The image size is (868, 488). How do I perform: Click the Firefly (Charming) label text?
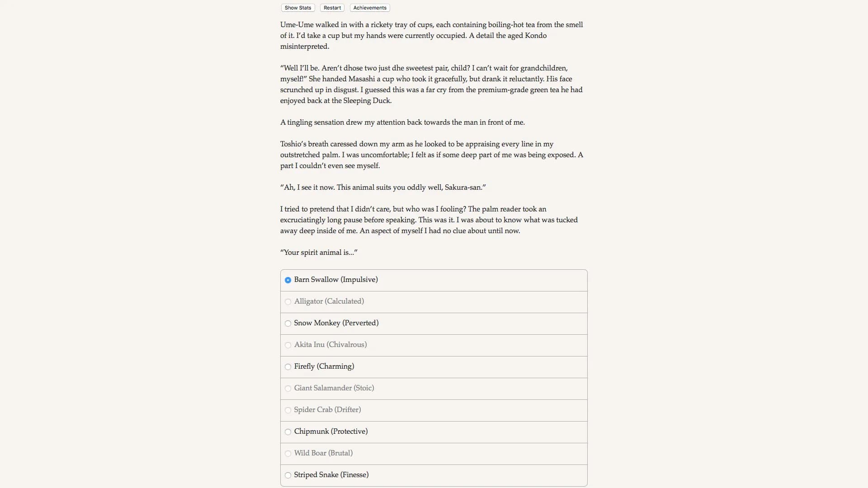[324, 366]
